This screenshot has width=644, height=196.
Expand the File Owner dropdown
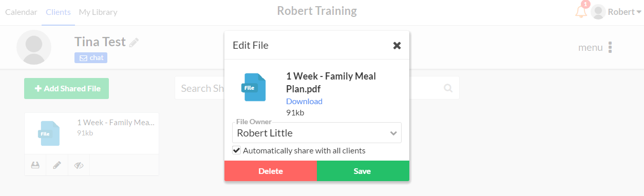[x=316, y=133]
